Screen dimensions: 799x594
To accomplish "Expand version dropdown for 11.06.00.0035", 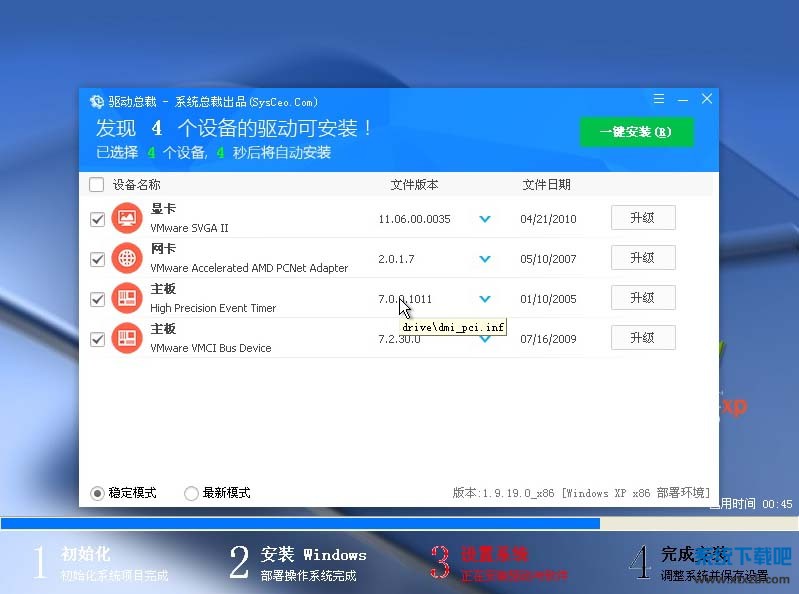I will tap(485, 219).
